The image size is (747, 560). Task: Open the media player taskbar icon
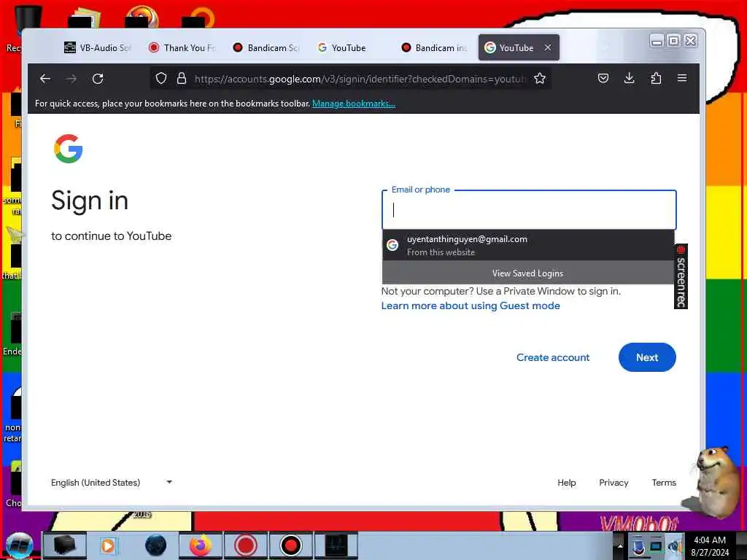[x=108, y=545]
